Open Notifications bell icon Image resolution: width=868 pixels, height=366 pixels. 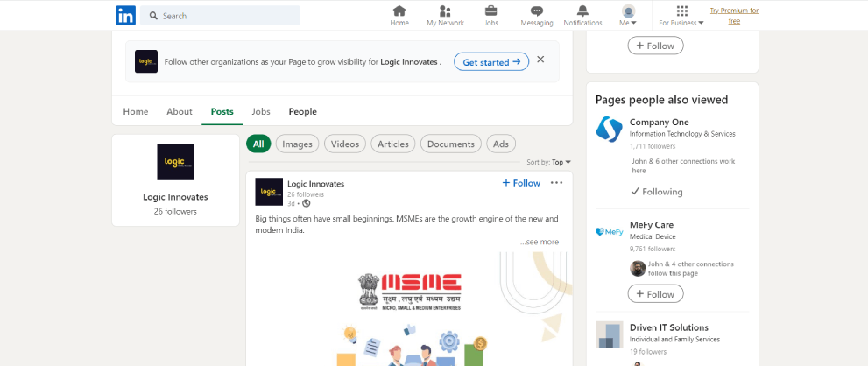582,16
